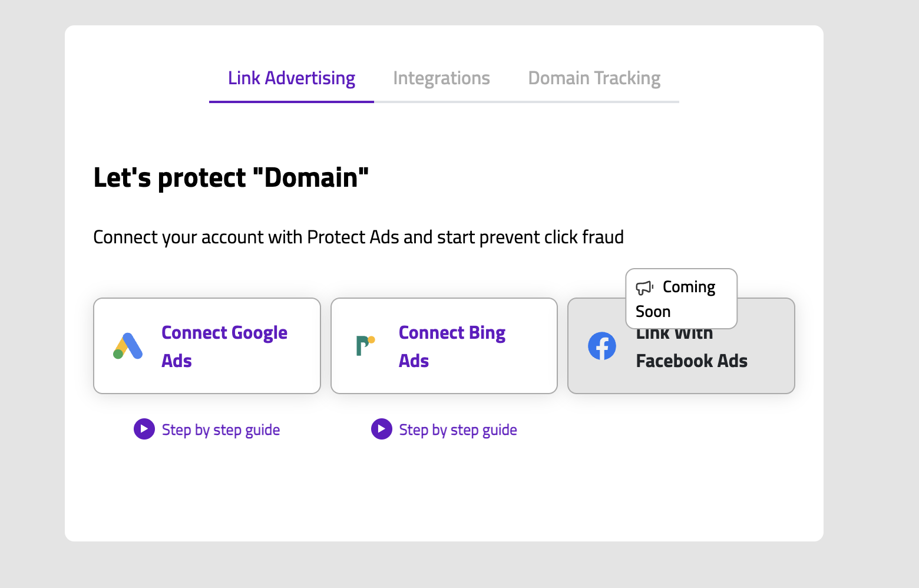Click the Facebook logo icon
The height and width of the screenshot is (588, 919).
click(601, 346)
